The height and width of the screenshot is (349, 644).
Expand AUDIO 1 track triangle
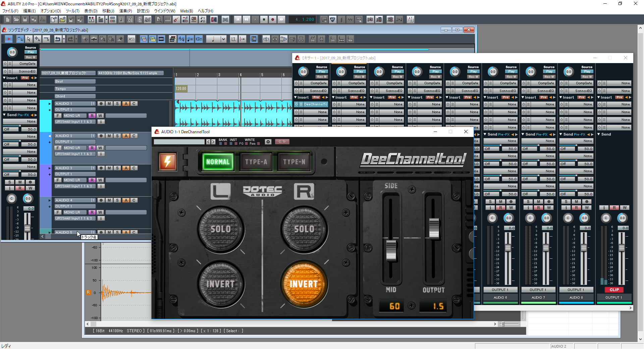[50, 104]
